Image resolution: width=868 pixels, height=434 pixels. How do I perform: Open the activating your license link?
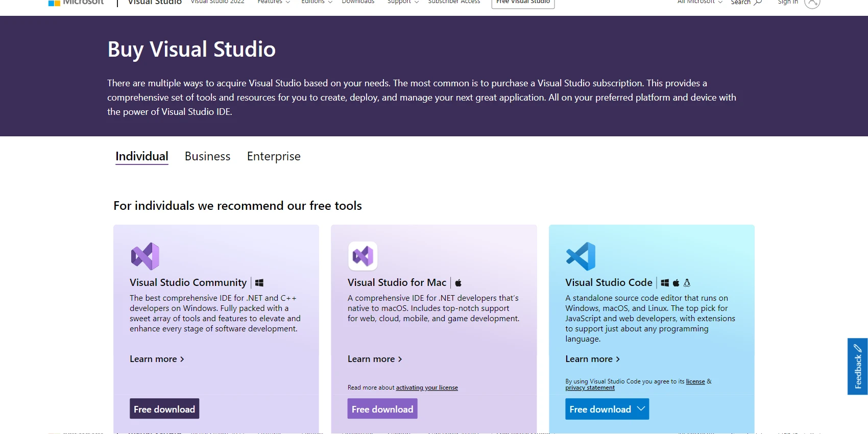click(x=427, y=388)
